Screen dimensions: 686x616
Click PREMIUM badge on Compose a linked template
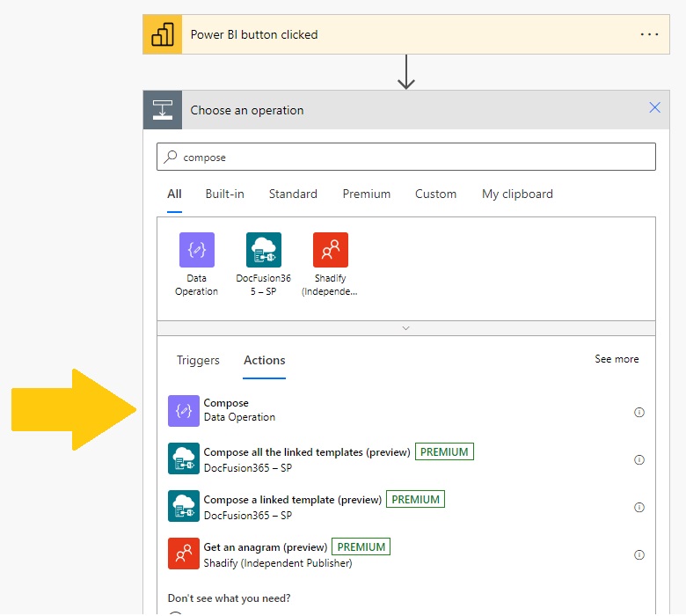tap(415, 500)
